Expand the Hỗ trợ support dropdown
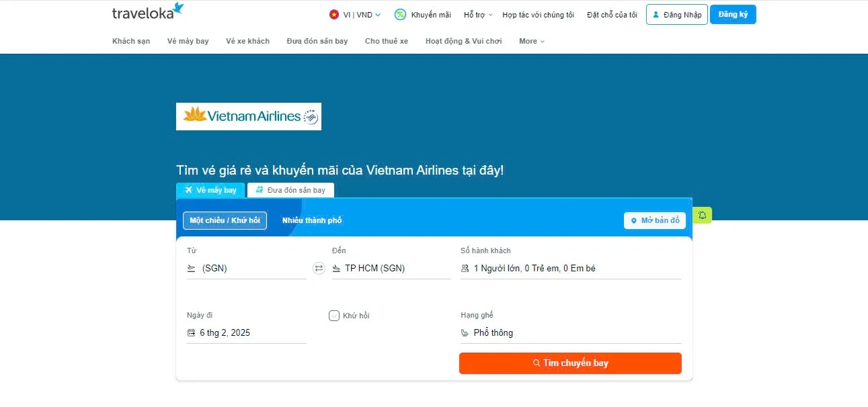The height and width of the screenshot is (407, 868). (478, 15)
